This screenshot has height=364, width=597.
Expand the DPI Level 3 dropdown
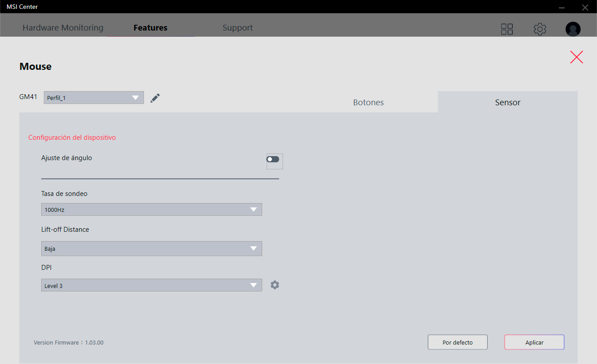pyautogui.click(x=151, y=285)
